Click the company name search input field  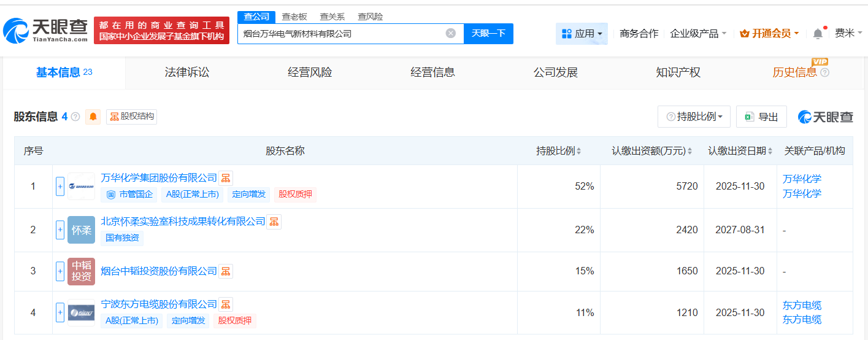340,34
